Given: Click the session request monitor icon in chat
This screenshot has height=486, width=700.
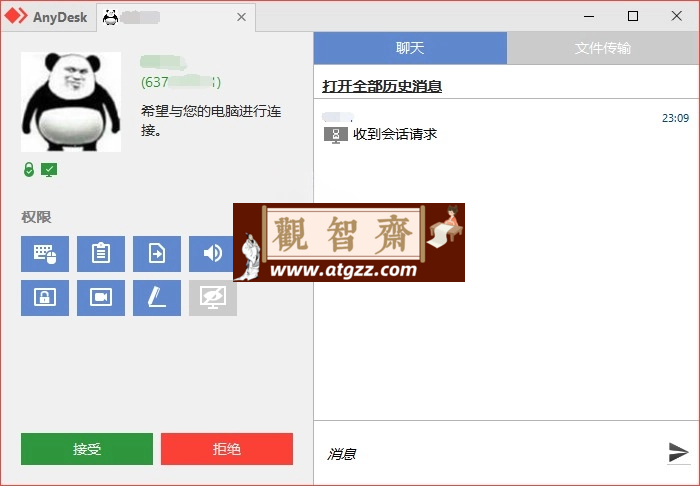Looking at the screenshot, I should (x=336, y=135).
